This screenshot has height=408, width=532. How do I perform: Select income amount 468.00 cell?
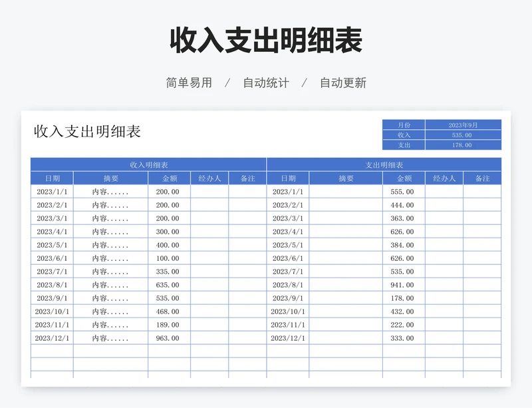170,311
